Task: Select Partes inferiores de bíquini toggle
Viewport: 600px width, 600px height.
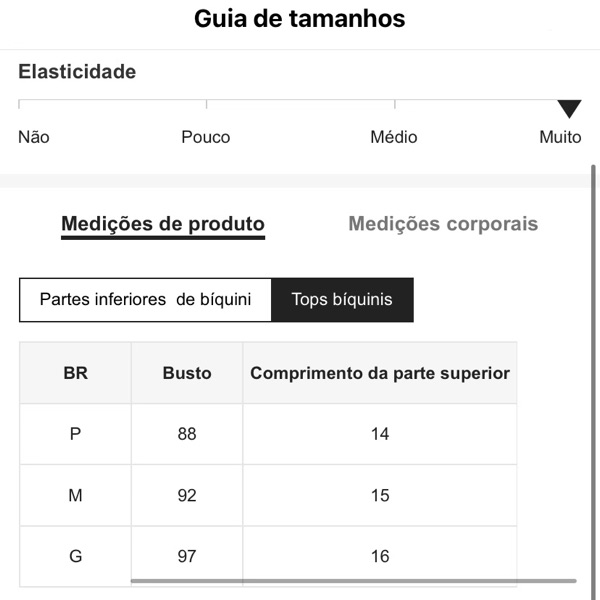Action: coord(145,300)
